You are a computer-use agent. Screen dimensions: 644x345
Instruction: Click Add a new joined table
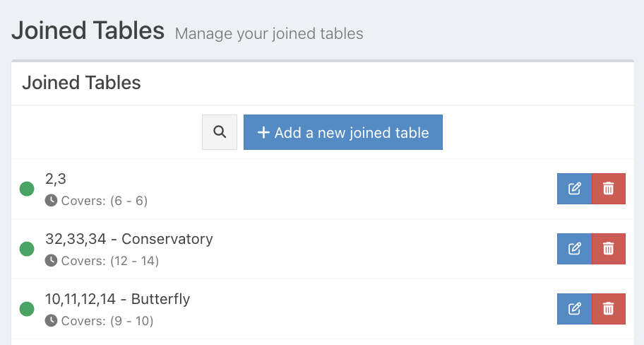coord(342,132)
